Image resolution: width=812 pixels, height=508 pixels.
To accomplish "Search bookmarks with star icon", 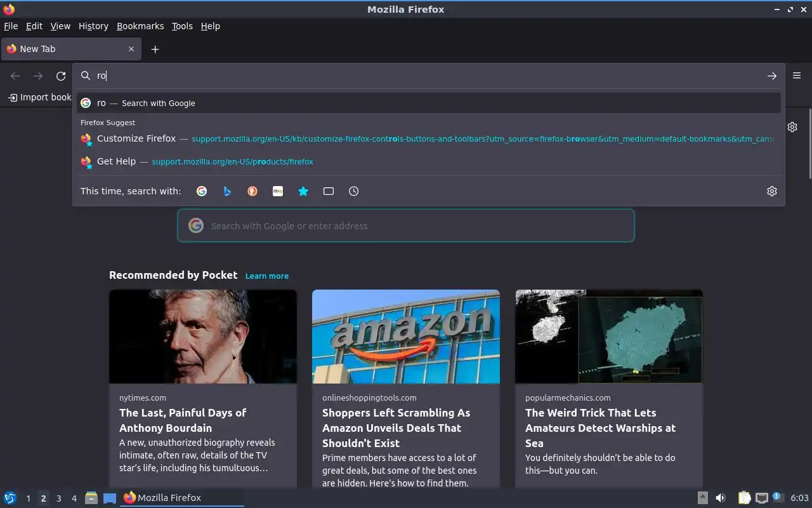I will 303,191.
